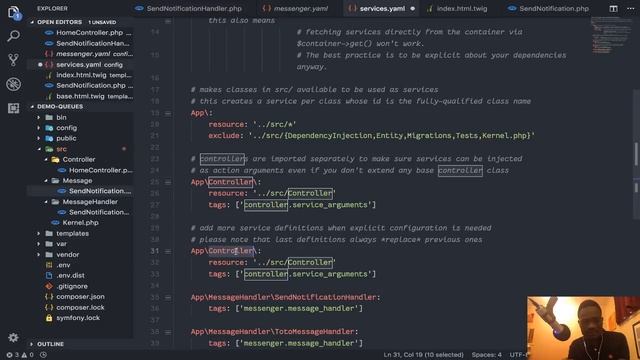Expand the config folder
Image resolution: width=640 pixels, height=360 pixels.
tap(39, 128)
